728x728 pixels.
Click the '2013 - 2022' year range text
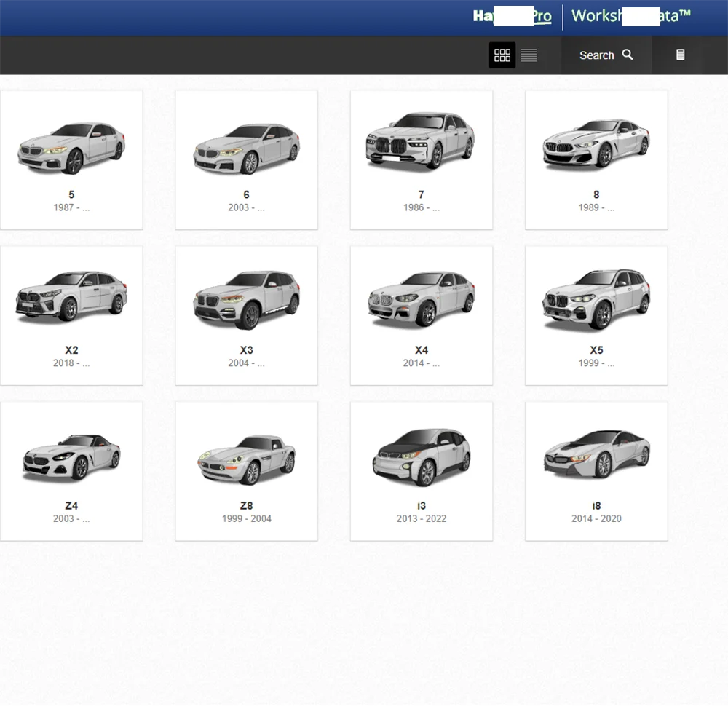coord(422,518)
